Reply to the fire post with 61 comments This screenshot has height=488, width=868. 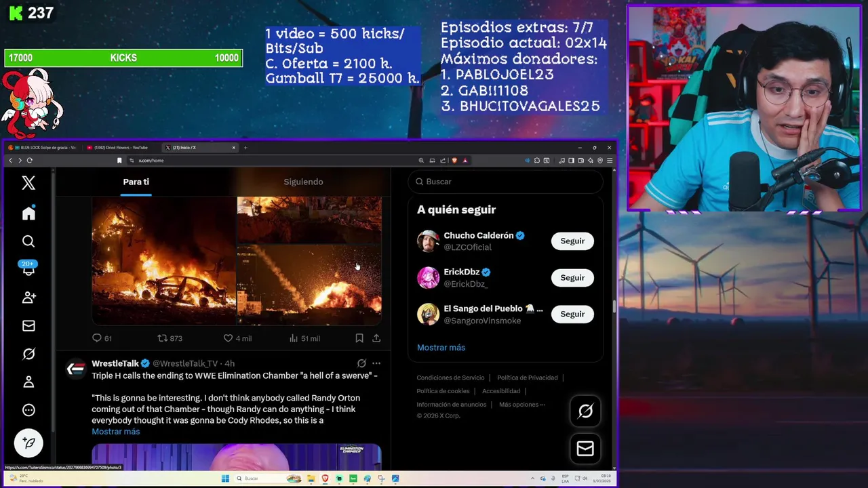pos(102,338)
